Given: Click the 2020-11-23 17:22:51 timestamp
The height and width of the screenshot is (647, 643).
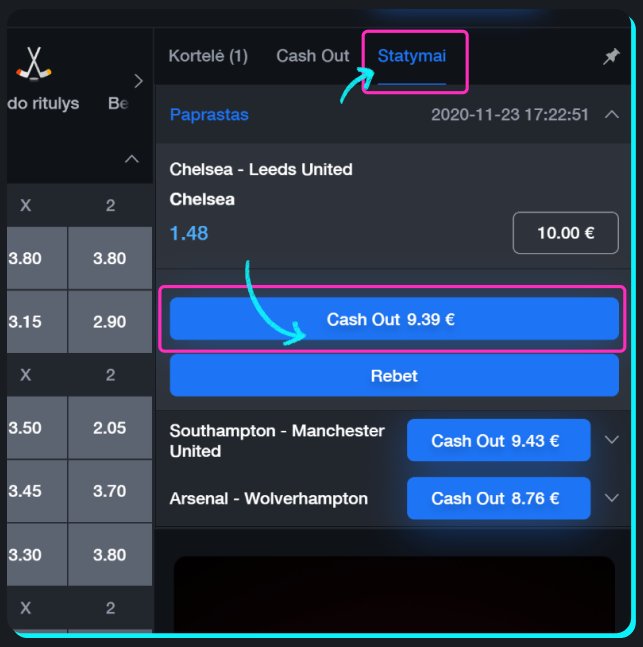Looking at the screenshot, I should 510,114.
